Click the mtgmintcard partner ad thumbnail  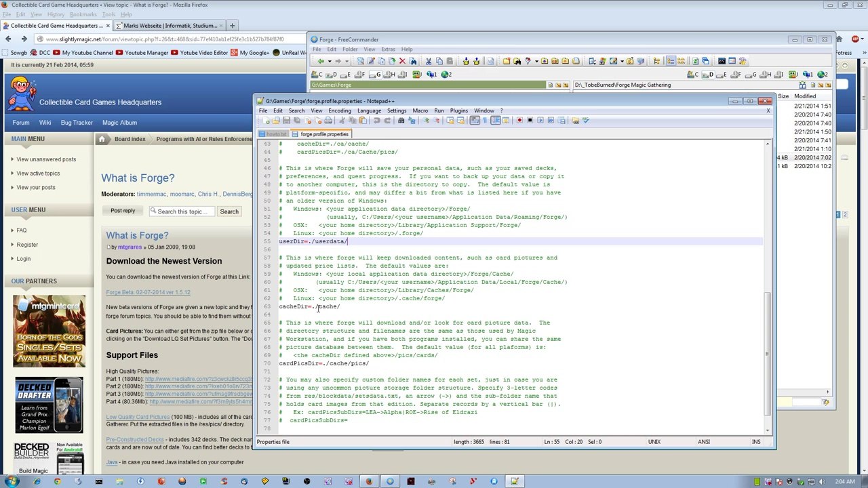(49, 331)
